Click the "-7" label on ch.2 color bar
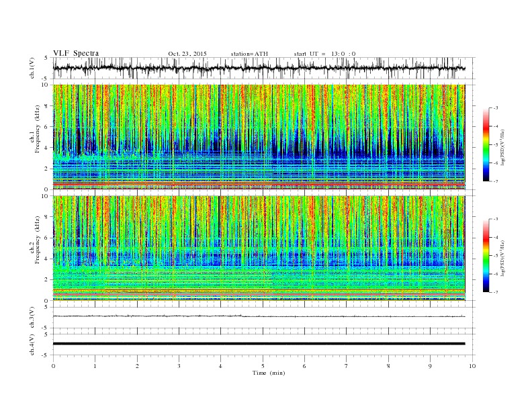 [495, 292]
